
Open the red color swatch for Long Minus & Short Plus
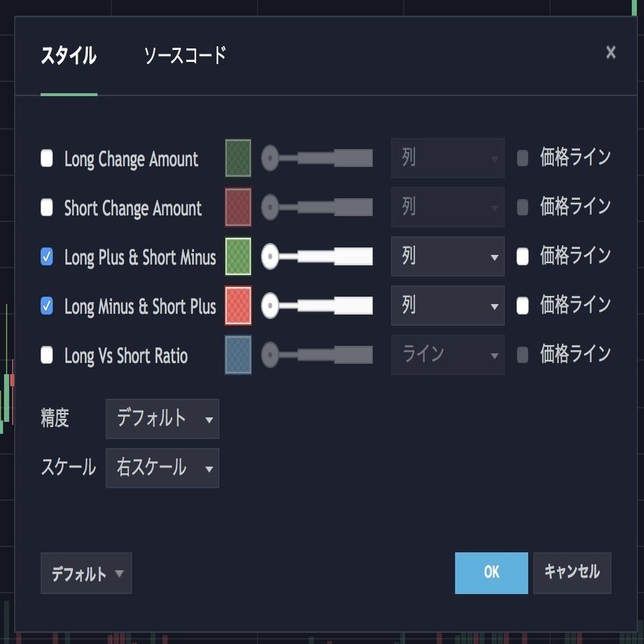(237, 306)
